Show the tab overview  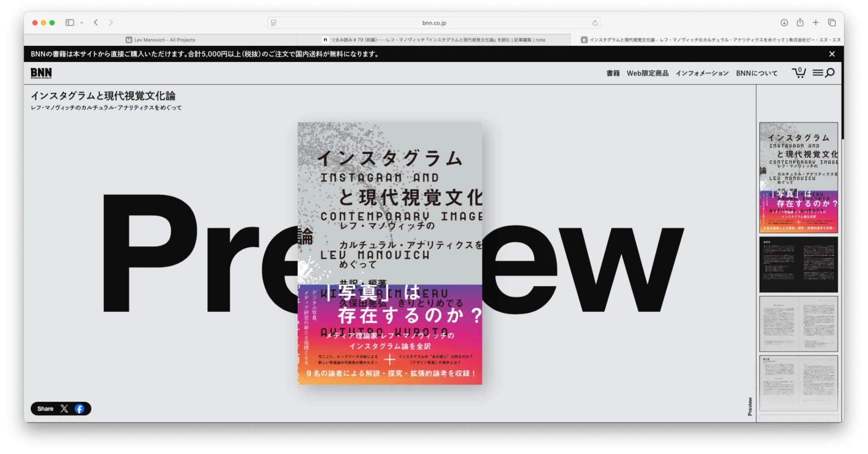point(832,23)
